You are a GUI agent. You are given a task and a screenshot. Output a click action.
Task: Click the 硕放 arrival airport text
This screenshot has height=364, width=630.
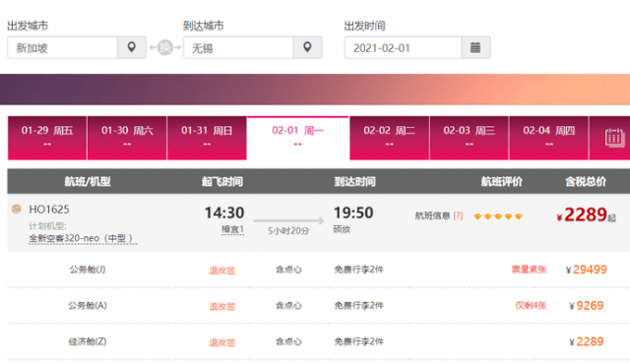(x=342, y=229)
